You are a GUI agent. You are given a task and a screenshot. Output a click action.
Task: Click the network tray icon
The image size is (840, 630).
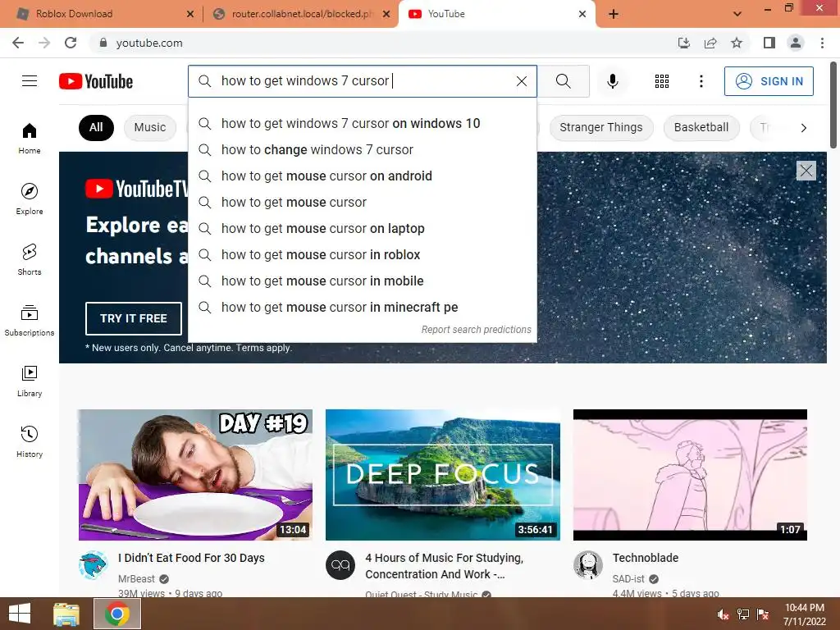click(x=743, y=614)
